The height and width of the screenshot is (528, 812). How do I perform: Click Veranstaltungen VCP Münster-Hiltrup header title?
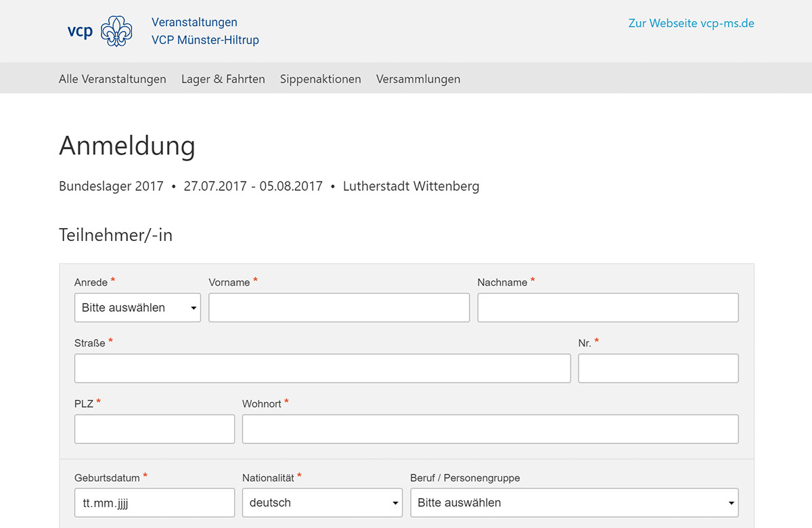click(x=205, y=31)
